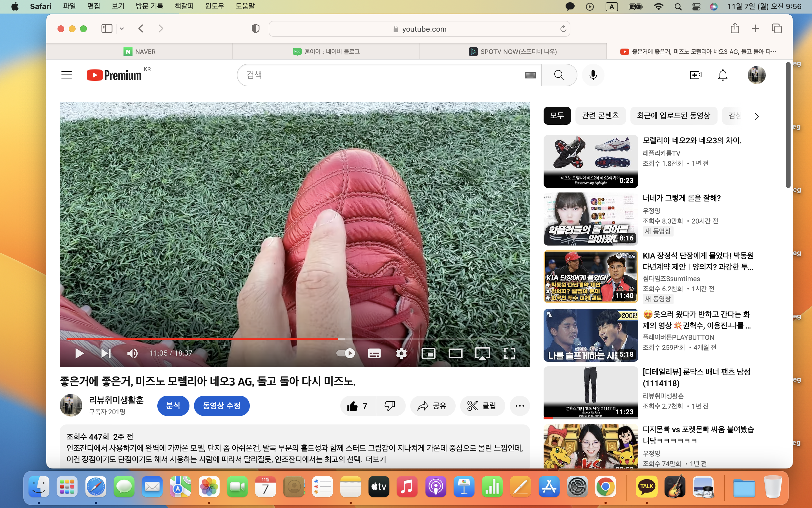Open the on-screen keyboard icon in search
The image size is (812, 508).
pyautogui.click(x=530, y=75)
